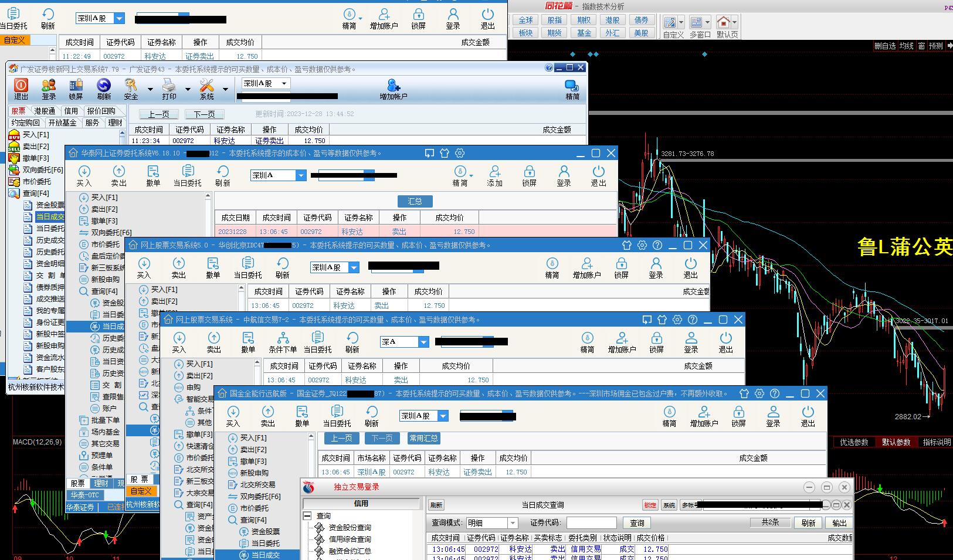The height and width of the screenshot is (560, 953).
Task: Click 精简 icon in 广发证券 window
Action: click(x=572, y=86)
